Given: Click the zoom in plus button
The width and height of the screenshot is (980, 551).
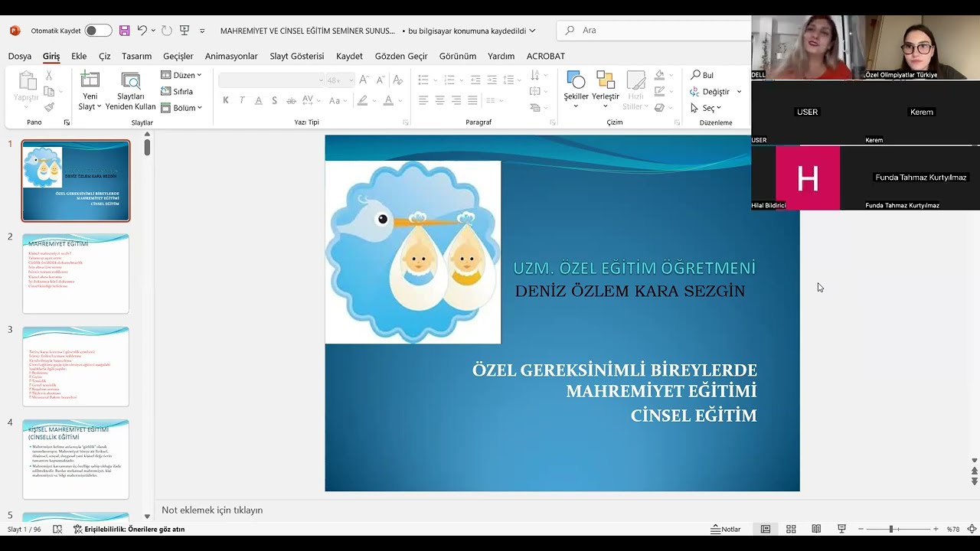Looking at the screenshot, I should pos(936,529).
